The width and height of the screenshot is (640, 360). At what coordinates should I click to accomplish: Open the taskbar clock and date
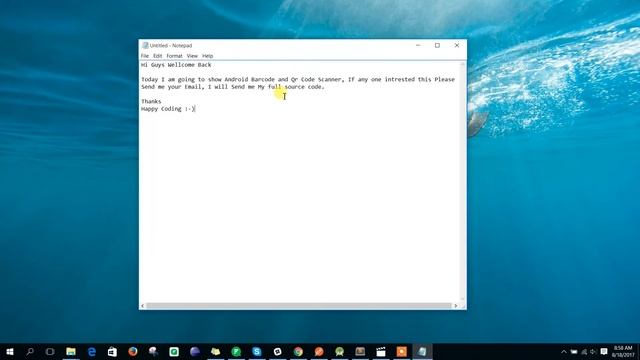pos(623,351)
